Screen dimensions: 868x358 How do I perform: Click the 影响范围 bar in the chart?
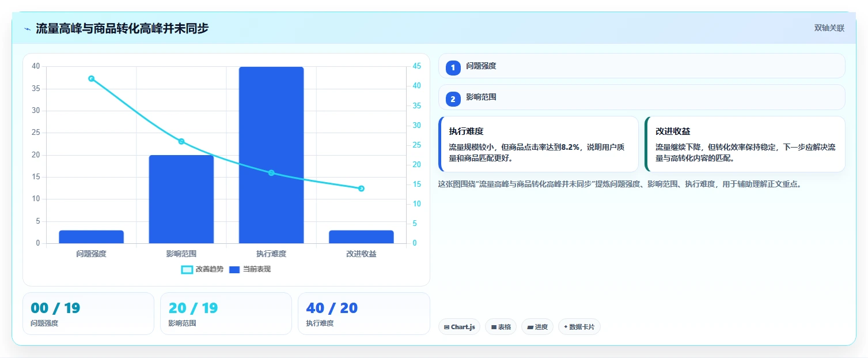tap(181, 199)
